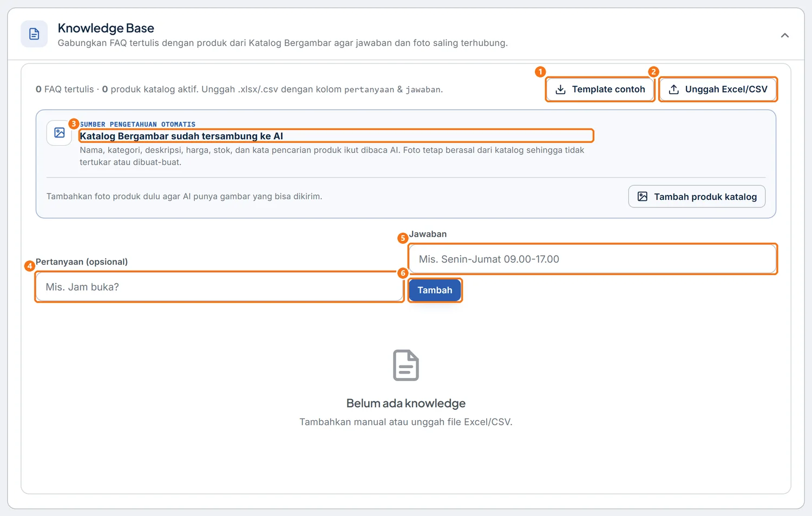This screenshot has width=812, height=516.
Task: Click the 'Belum ada knowledge' message
Action: click(406, 403)
